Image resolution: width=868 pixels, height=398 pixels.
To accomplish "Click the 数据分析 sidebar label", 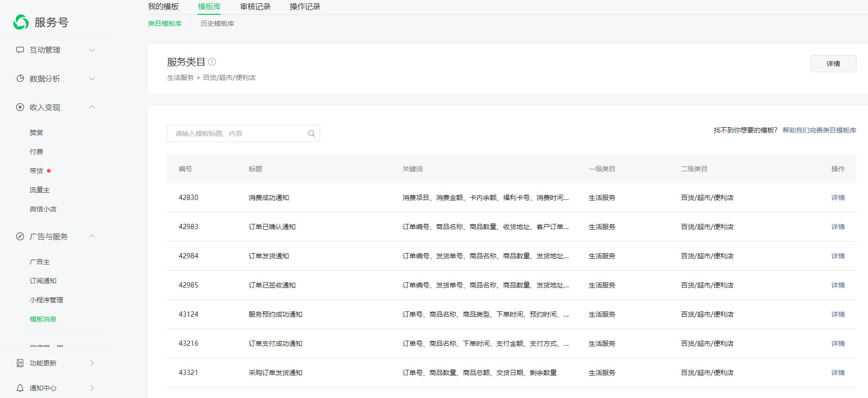I will [x=45, y=78].
